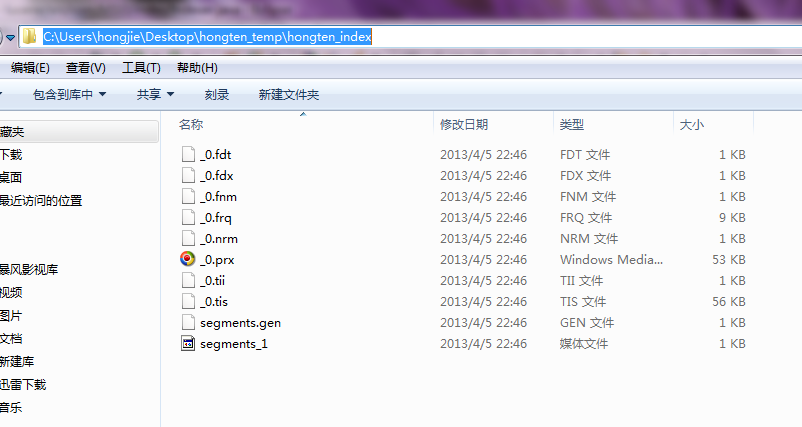Select the _0.tii file name

pyautogui.click(x=213, y=280)
